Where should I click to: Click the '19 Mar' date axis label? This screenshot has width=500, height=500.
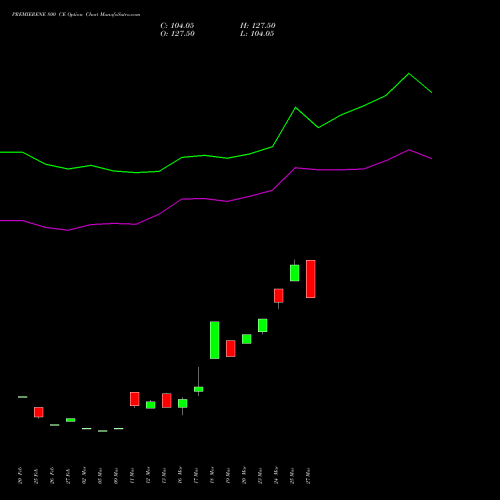point(228,475)
